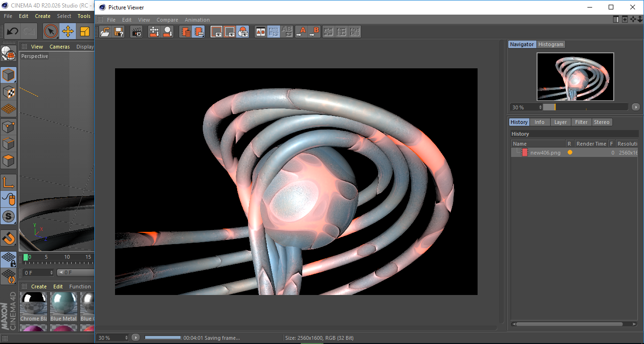Click Resolution column header in History
This screenshot has height=344, width=644.
click(x=627, y=144)
